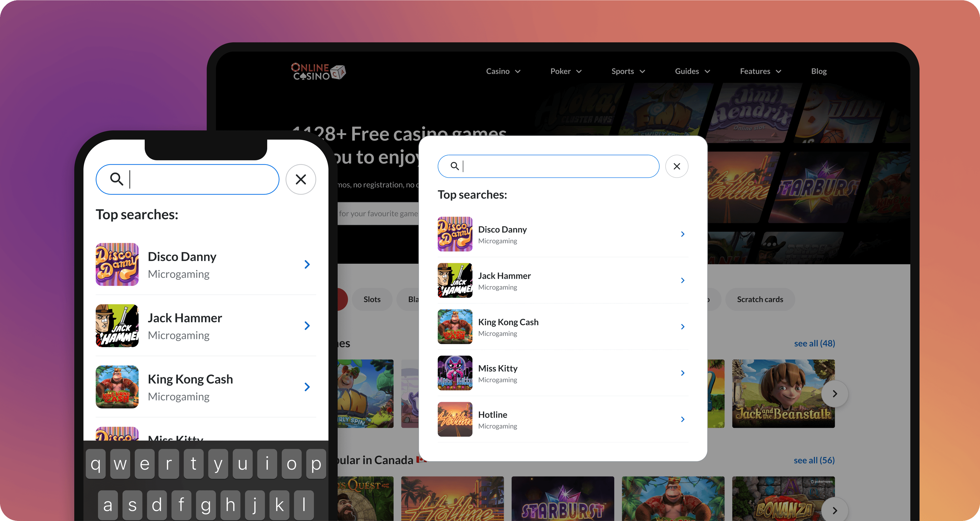Click the Miss Kitty chevron in tablet results

click(x=682, y=373)
